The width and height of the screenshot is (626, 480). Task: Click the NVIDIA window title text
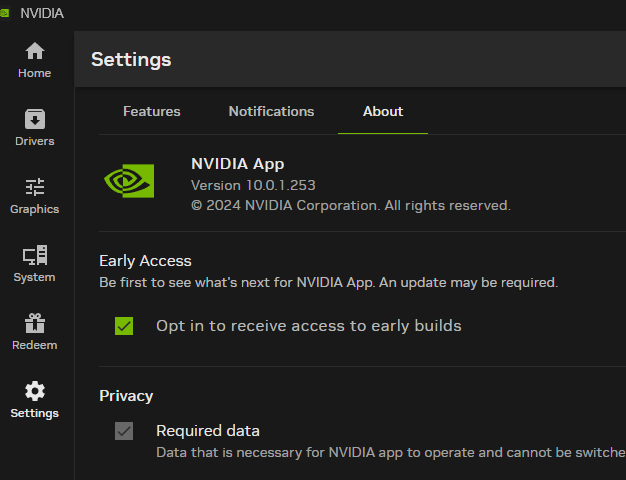(42, 13)
